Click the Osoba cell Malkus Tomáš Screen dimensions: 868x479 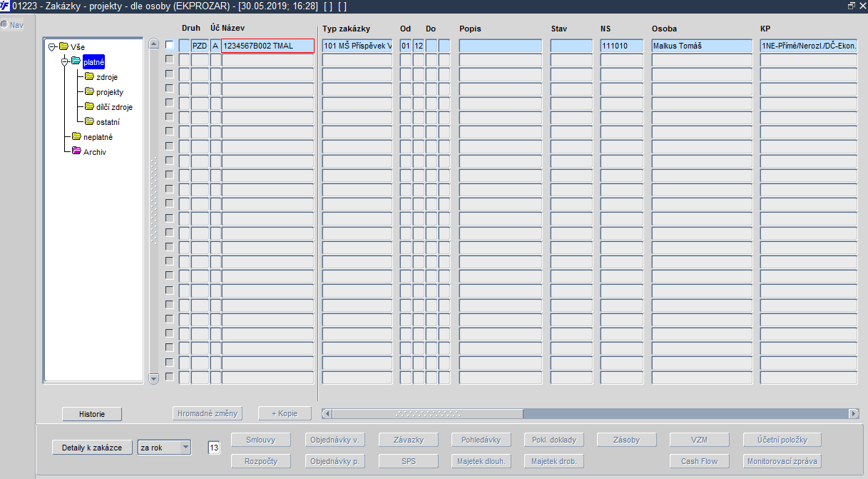click(x=702, y=46)
